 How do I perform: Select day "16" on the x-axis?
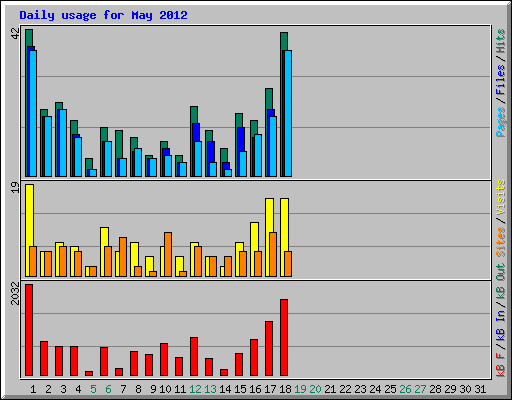[255, 389]
